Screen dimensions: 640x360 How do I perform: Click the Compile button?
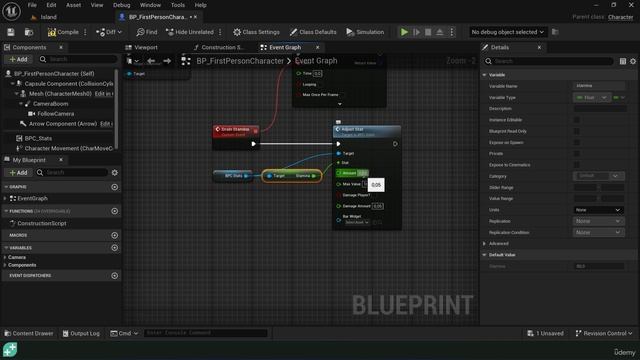(63, 32)
